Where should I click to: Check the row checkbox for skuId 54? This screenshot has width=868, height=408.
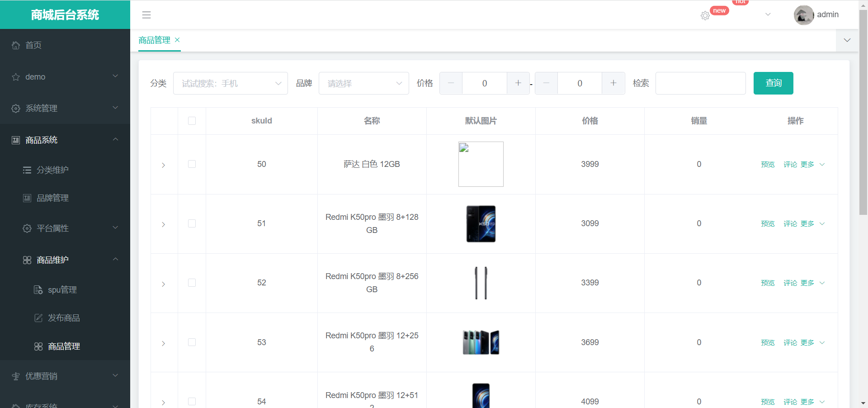[192, 402]
